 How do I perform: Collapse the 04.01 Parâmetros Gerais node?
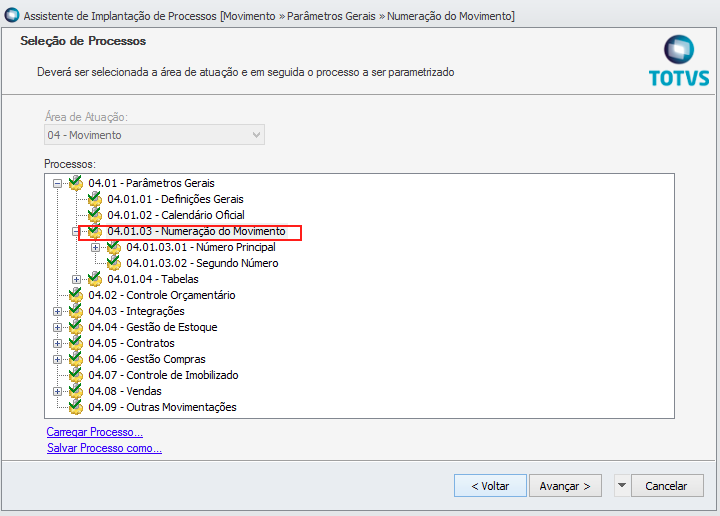(x=57, y=184)
